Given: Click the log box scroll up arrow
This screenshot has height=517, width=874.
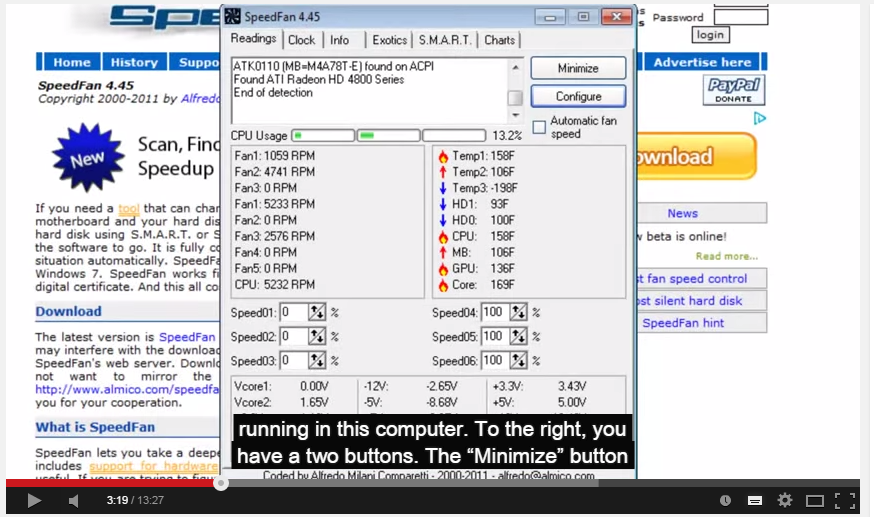Looking at the screenshot, I should 516,67.
